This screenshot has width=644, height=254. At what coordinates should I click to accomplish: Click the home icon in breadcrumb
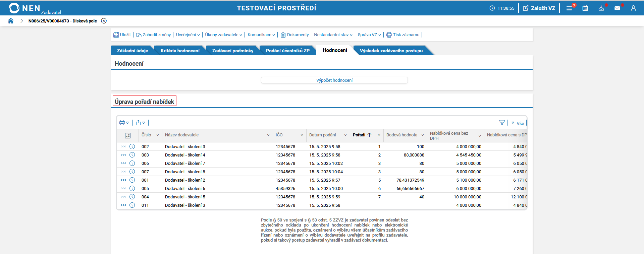coord(11,21)
